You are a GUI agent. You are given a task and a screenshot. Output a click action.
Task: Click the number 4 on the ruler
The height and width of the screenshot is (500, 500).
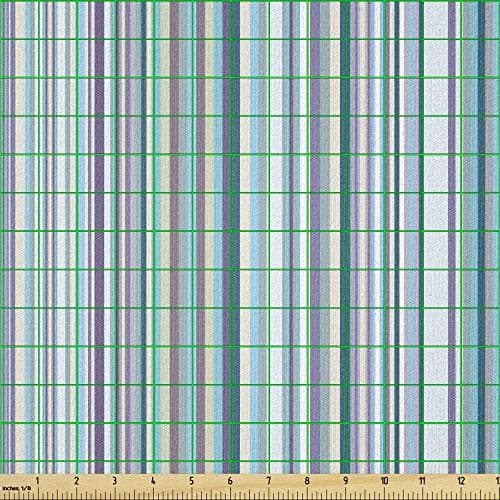pos(153,481)
